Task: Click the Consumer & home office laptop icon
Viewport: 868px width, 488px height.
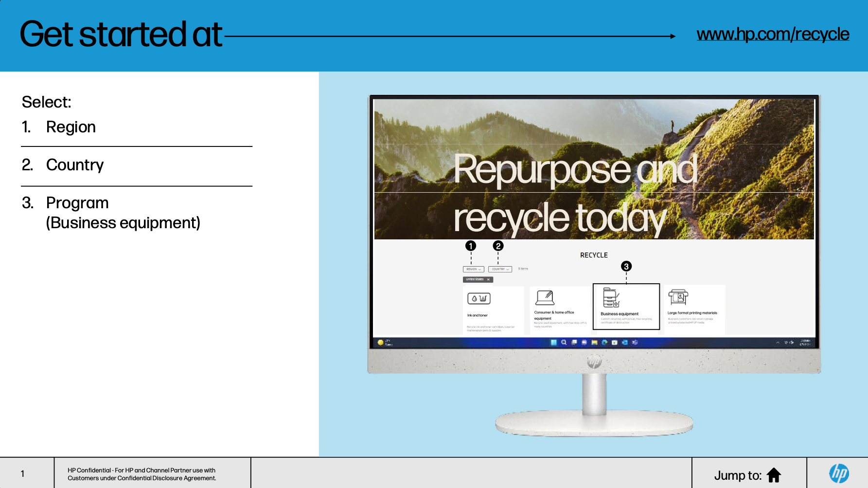Action: (x=545, y=297)
